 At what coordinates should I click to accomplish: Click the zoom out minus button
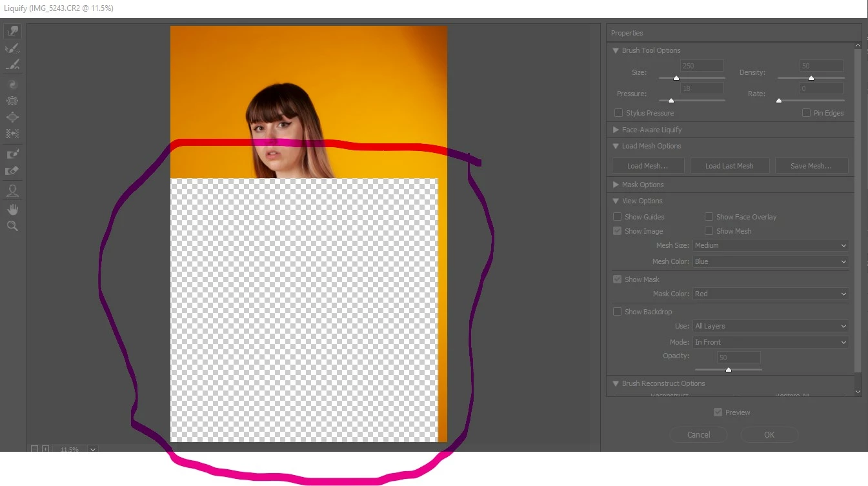click(x=34, y=449)
